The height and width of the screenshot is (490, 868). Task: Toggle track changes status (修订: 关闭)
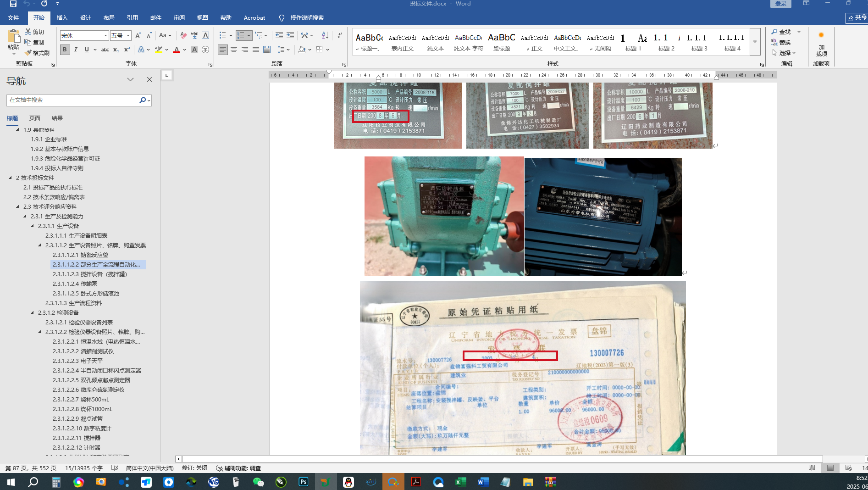coord(194,468)
